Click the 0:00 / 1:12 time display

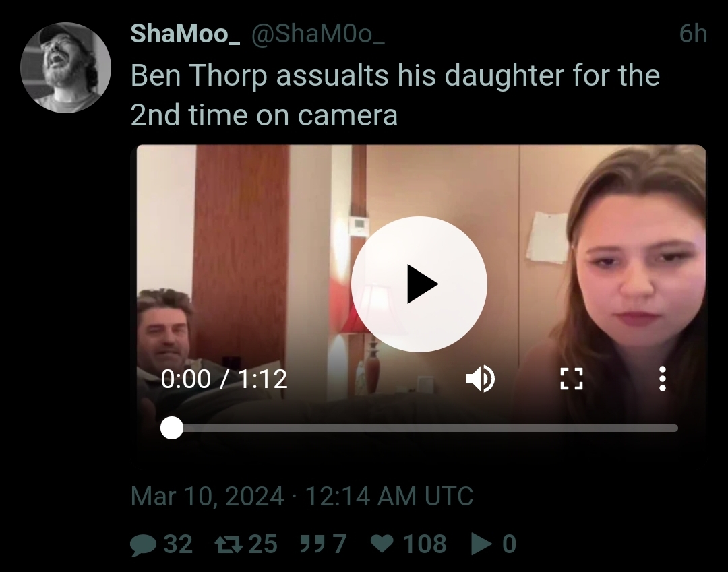[224, 379]
